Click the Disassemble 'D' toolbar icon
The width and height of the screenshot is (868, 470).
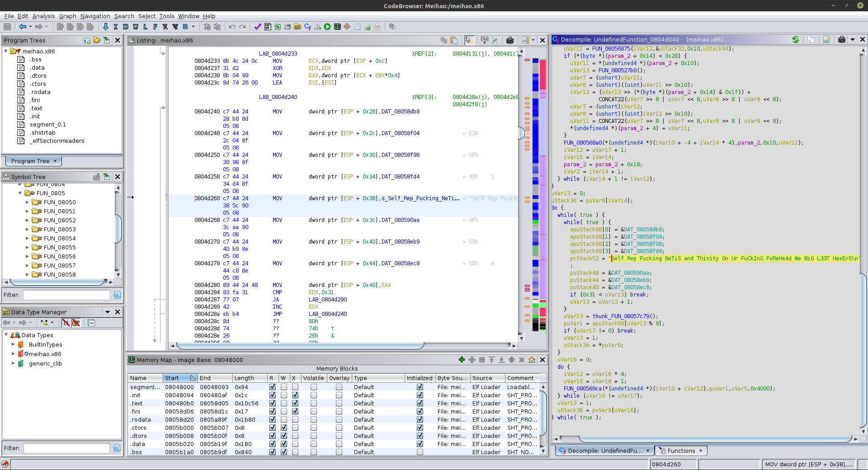pos(126,27)
